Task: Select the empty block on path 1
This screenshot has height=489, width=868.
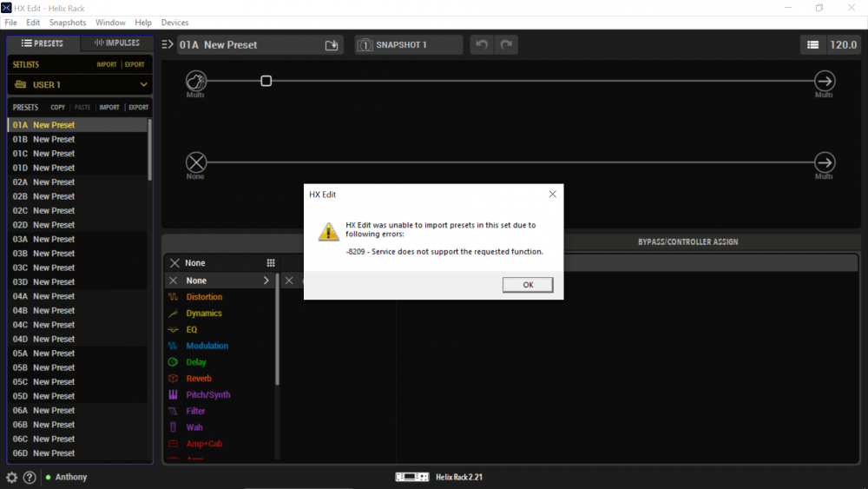Action: coord(266,81)
